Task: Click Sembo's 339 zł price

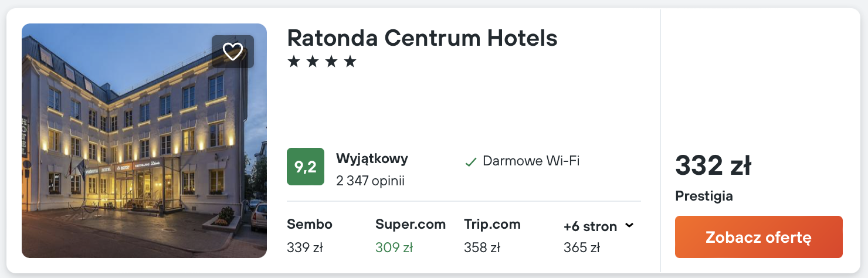Action: [x=304, y=248]
